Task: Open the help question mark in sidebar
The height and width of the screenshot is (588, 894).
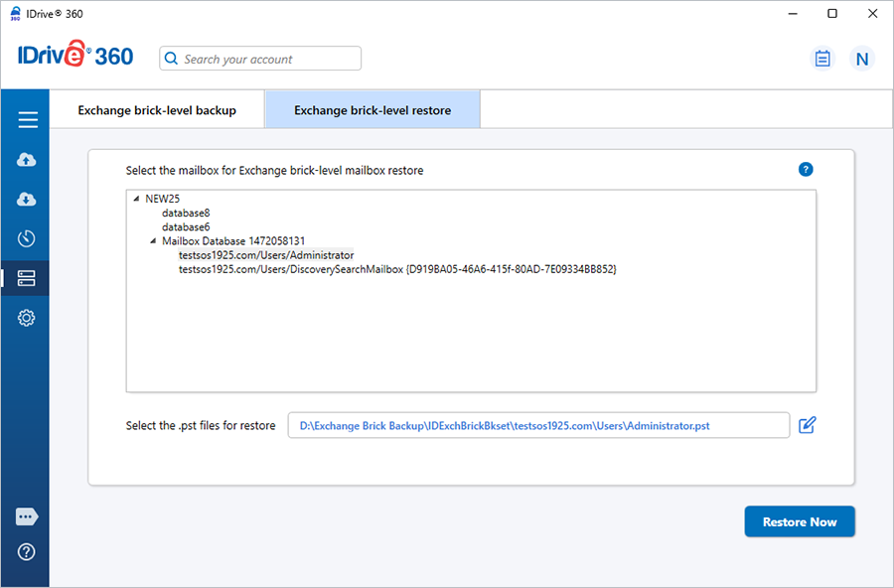Action: point(27,552)
